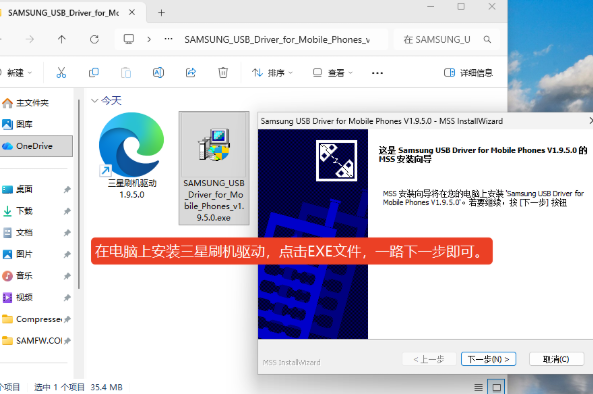The height and width of the screenshot is (394, 593).
Task: Open the 排序 sort dropdown
Action: [x=272, y=73]
